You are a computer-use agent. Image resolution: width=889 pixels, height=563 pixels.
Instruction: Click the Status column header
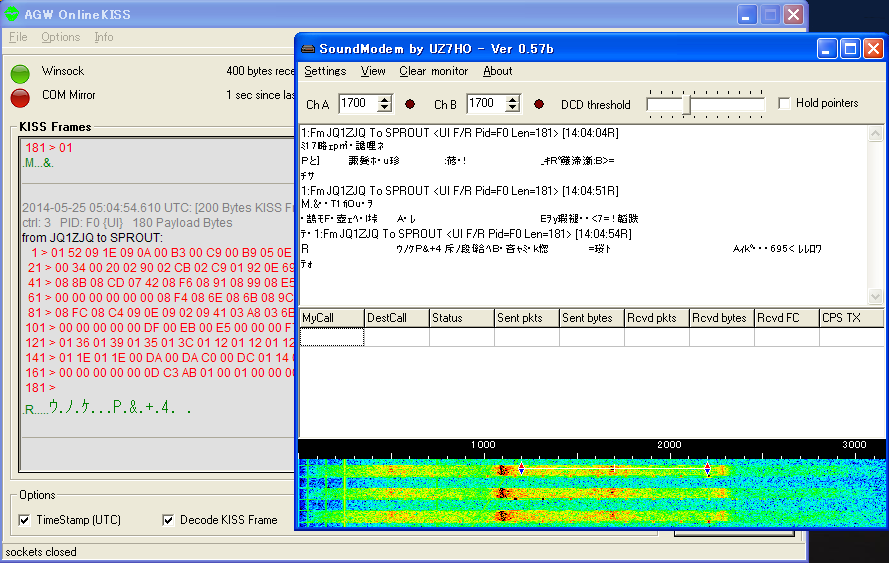(462, 318)
